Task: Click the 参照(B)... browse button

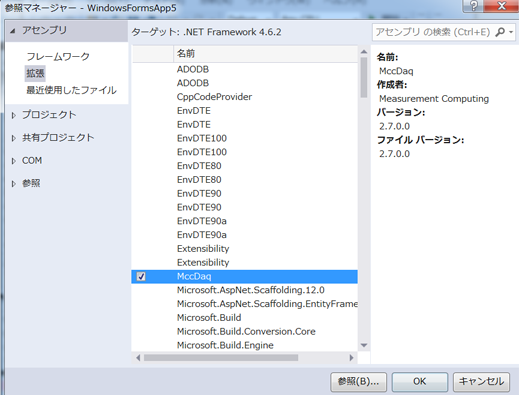Action: click(358, 382)
